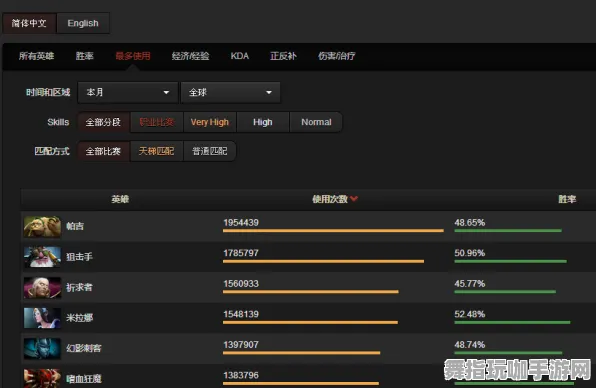Open the 胜率 tab
The height and width of the screenshot is (388, 596).
click(x=84, y=56)
